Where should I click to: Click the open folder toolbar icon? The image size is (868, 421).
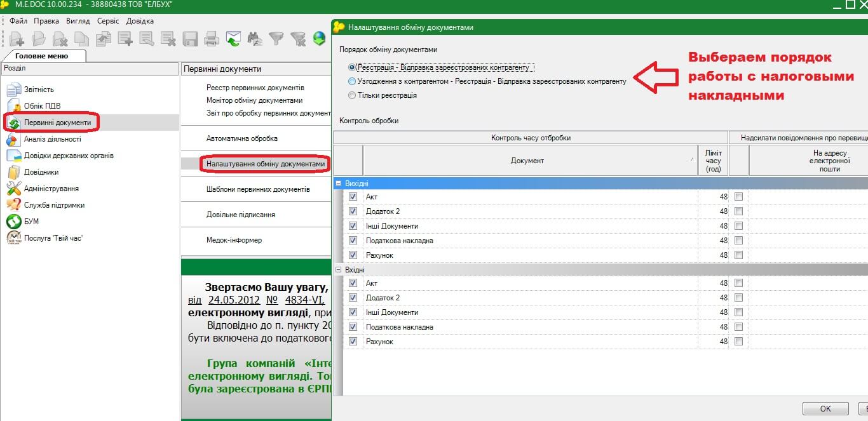(39, 39)
